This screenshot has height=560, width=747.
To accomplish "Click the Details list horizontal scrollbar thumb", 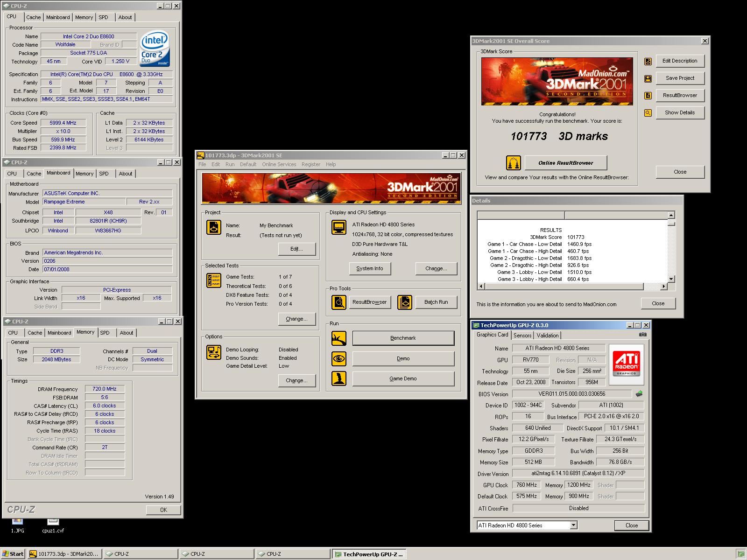I will [x=564, y=287].
